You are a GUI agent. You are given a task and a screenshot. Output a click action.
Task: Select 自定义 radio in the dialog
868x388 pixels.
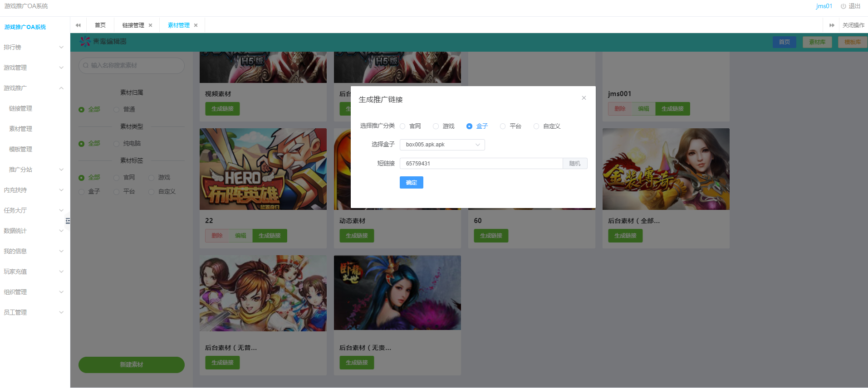(536, 126)
